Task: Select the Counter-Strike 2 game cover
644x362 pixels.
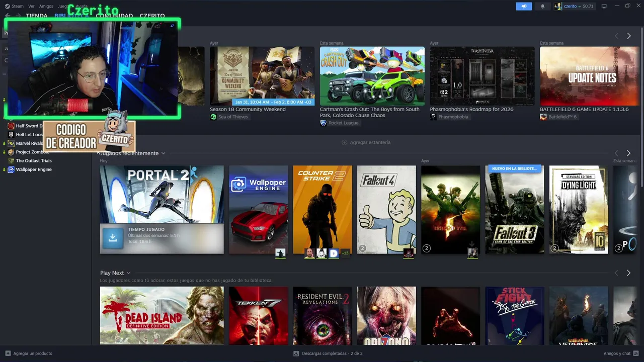Action: coord(323,210)
